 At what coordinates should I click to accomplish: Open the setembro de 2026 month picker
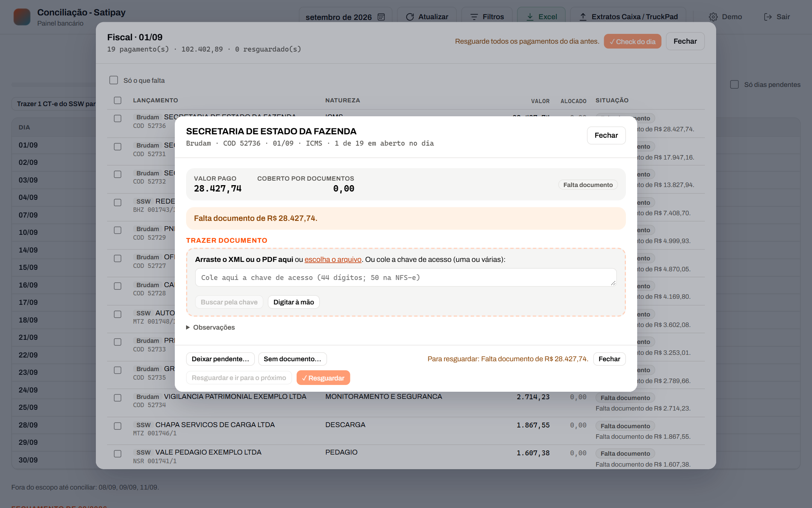point(345,17)
